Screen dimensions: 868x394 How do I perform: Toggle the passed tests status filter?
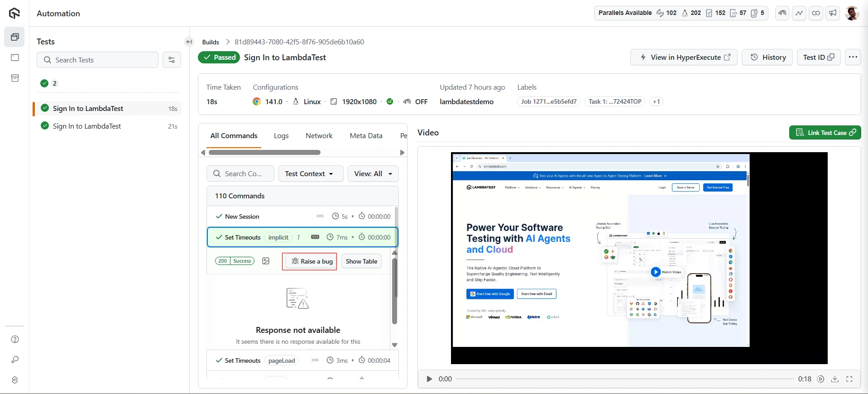click(x=49, y=83)
